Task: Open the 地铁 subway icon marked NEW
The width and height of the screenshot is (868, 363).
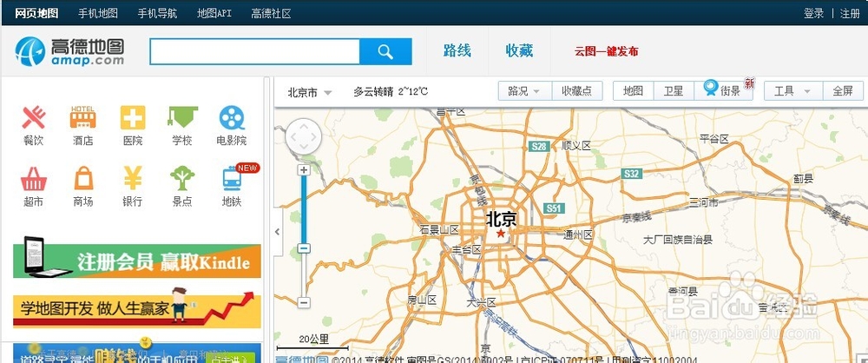Action: (x=233, y=178)
